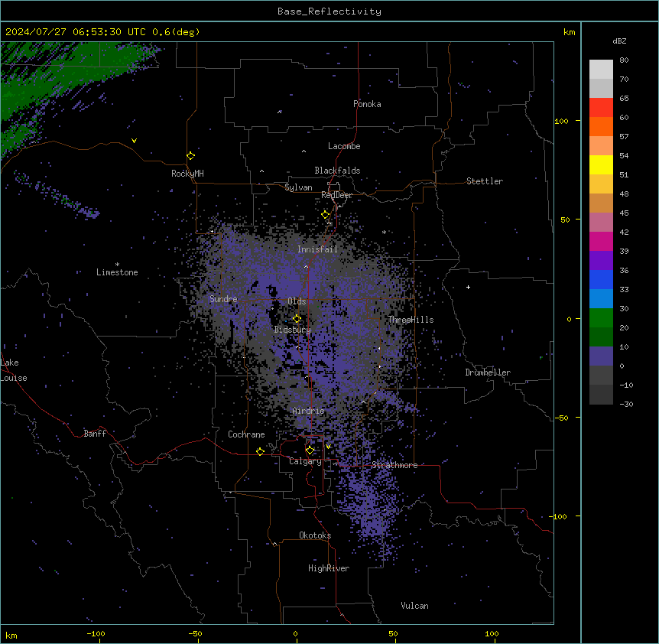The height and width of the screenshot is (644, 659).
Task: Select the RockyMH label
Action: click(x=187, y=174)
